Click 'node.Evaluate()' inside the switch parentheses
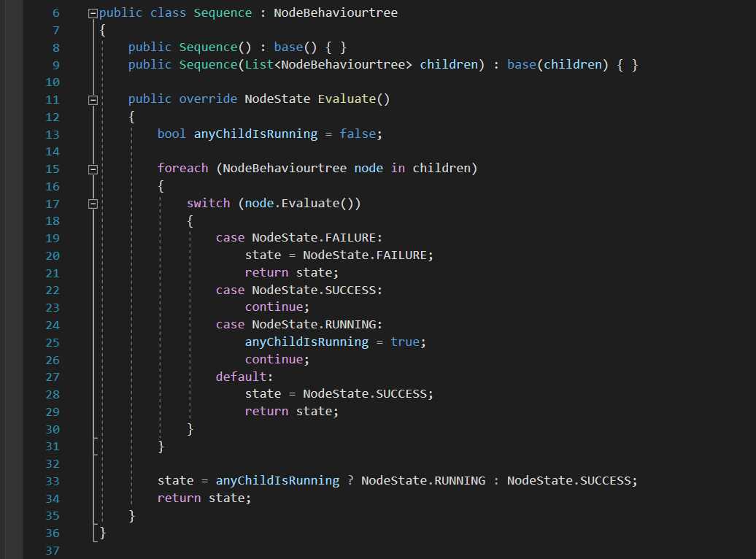Viewport: 756px width, 559px height. click(x=298, y=204)
